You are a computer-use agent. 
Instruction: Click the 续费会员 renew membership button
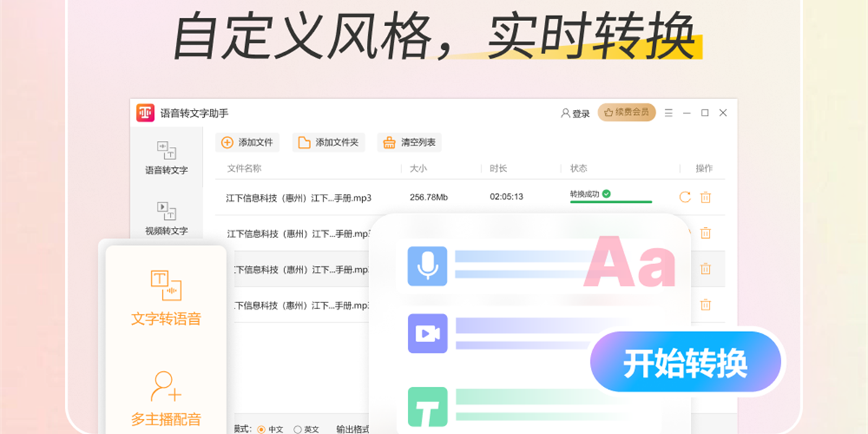(x=626, y=113)
